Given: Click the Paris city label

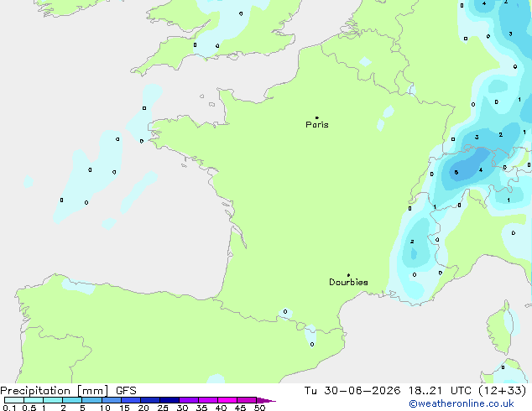Looking at the screenshot, I should (x=317, y=125).
